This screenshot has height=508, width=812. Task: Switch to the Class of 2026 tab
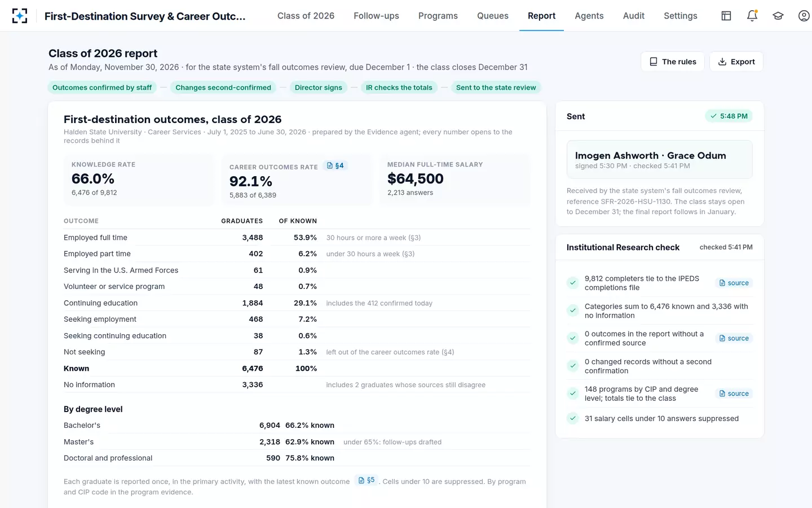[x=306, y=16]
